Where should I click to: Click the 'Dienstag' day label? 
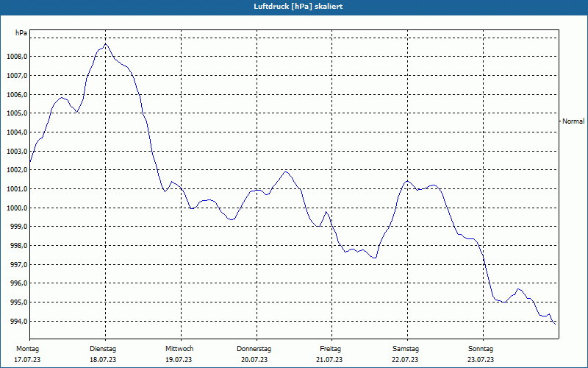[x=103, y=349]
